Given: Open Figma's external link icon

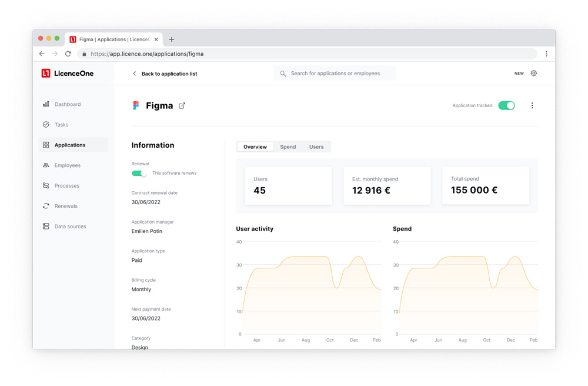Looking at the screenshot, I should (x=182, y=106).
